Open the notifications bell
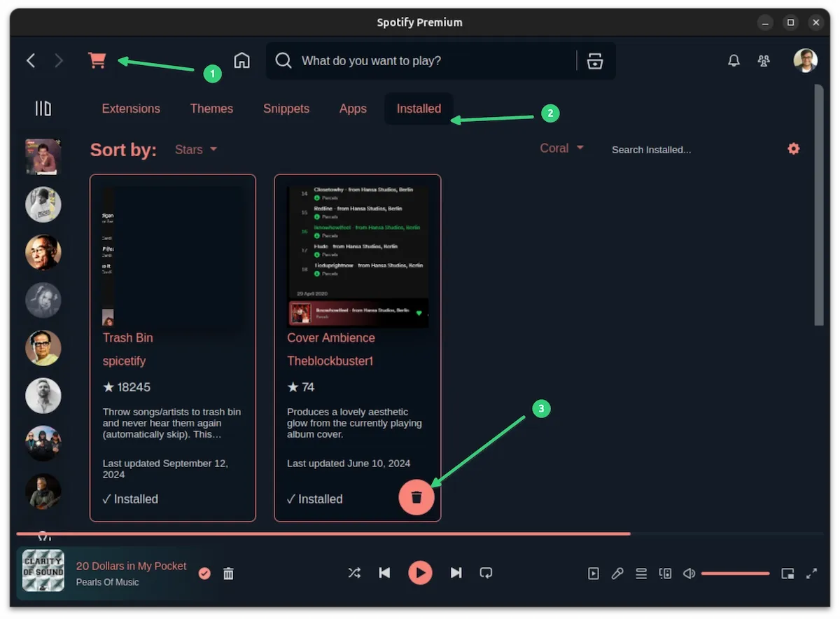 click(x=734, y=61)
